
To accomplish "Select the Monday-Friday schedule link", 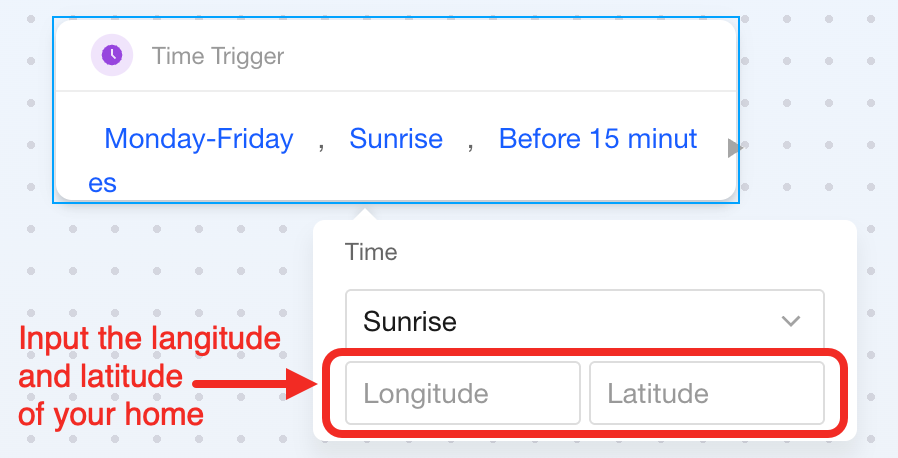I will click(x=199, y=138).
